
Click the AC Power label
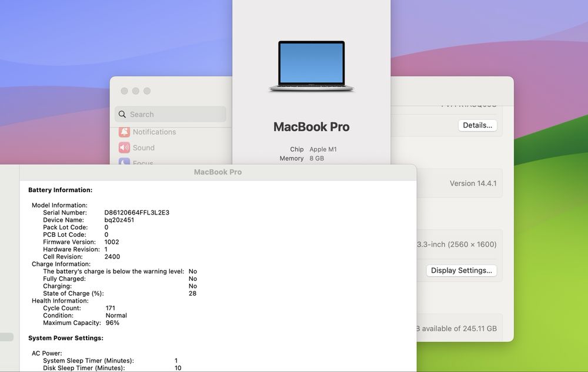click(x=47, y=353)
